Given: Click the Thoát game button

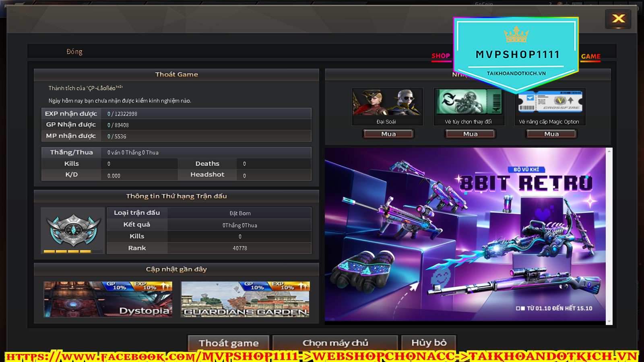Looking at the screenshot, I should coord(229,343).
